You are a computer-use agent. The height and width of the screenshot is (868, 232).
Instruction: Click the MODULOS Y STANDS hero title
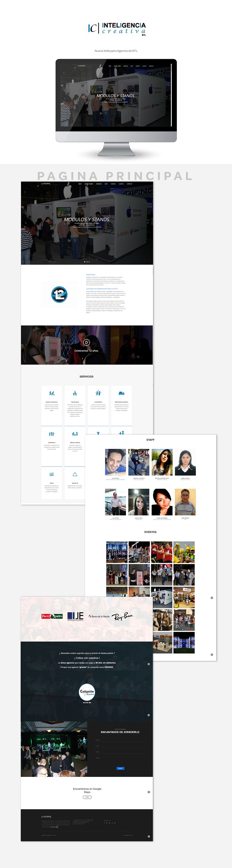click(x=87, y=219)
